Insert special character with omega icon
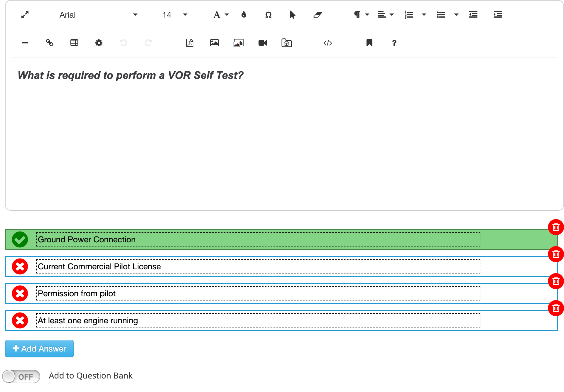Viewport: 564px width, 392px height. pyautogui.click(x=268, y=15)
